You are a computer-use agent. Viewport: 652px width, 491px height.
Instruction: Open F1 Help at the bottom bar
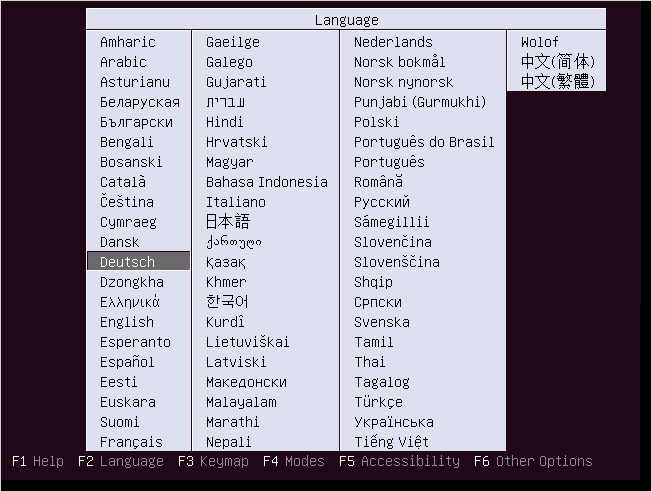(38, 461)
